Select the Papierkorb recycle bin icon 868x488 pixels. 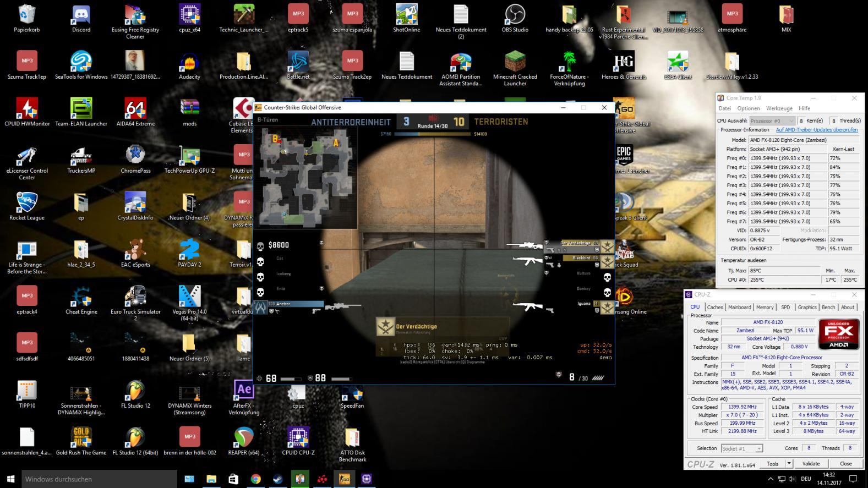pos(27,18)
